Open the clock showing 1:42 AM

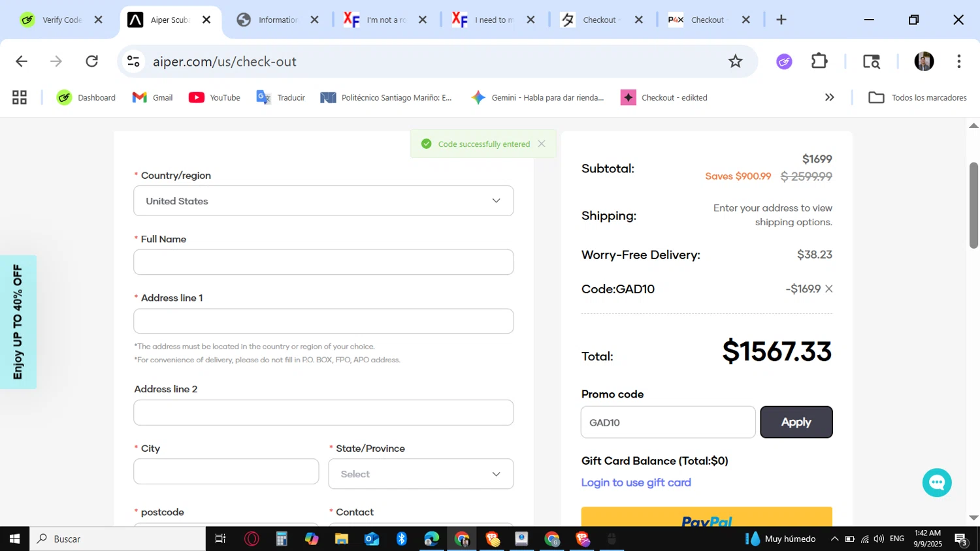click(x=928, y=539)
